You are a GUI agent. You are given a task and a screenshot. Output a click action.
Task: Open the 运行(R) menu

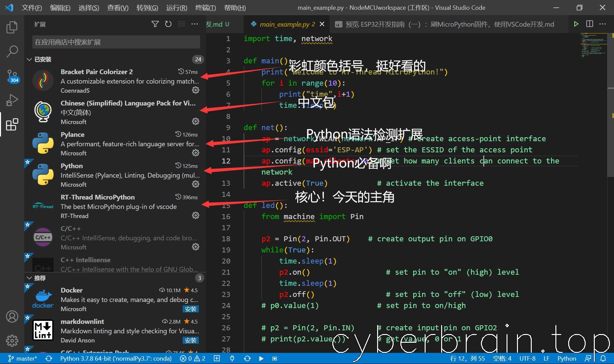coord(177,8)
